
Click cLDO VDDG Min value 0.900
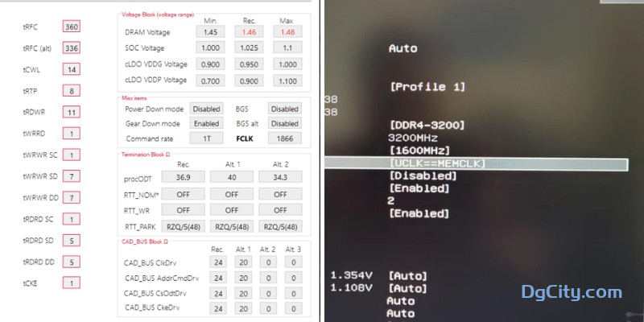[x=210, y=64]
